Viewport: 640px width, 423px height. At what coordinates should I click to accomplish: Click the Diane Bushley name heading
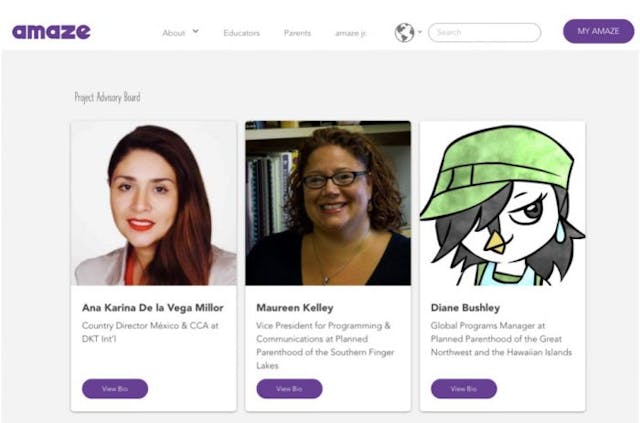pos(467,307)
